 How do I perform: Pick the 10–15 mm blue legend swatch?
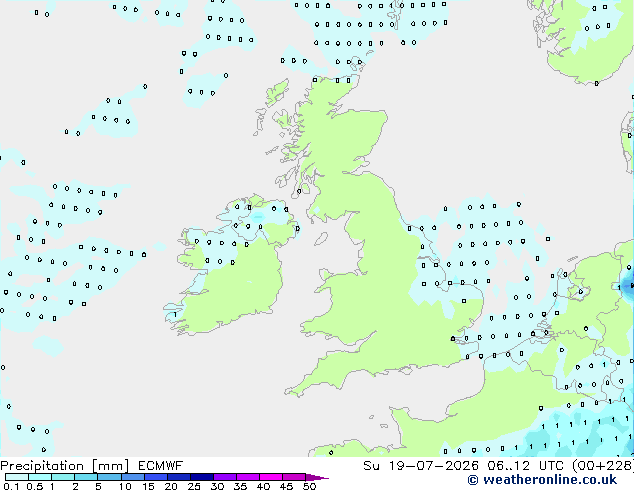133,477
